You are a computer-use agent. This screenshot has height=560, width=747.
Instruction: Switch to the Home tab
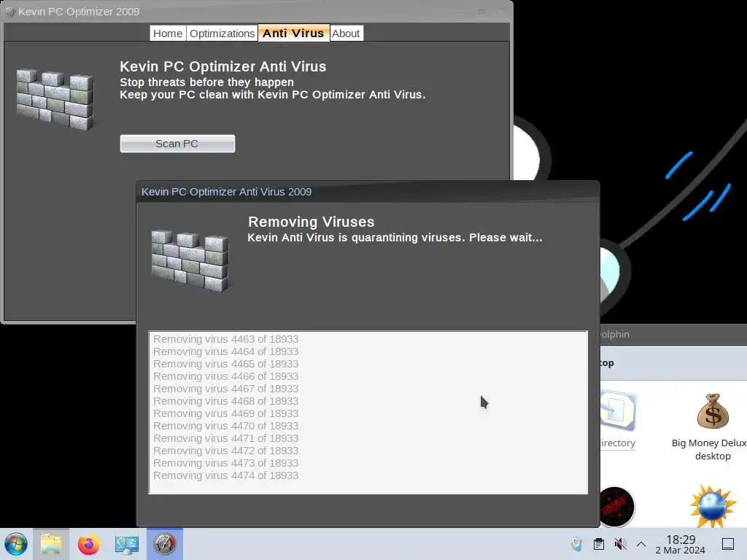[x=168, y=34]
